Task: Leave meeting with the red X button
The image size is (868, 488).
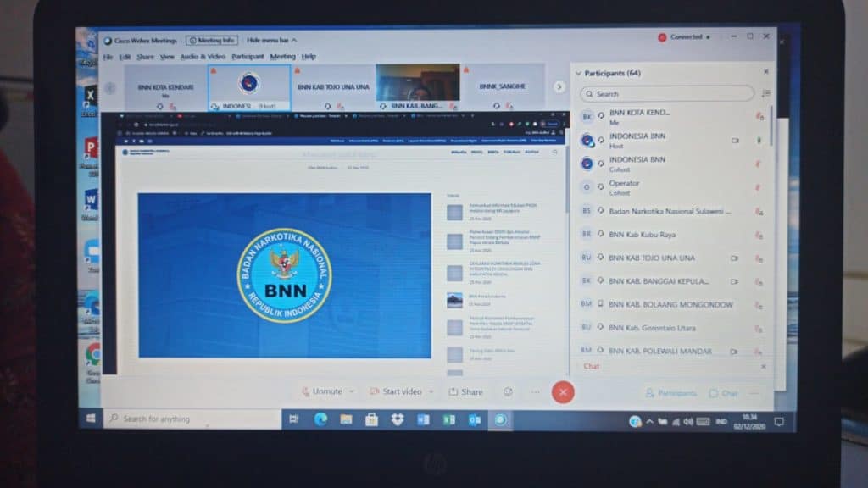Action: [563, 392]
